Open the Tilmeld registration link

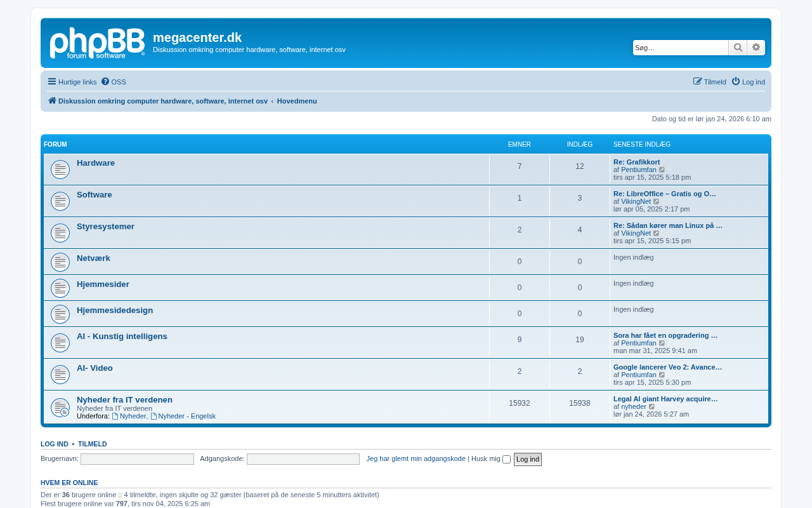click(710, 82)
